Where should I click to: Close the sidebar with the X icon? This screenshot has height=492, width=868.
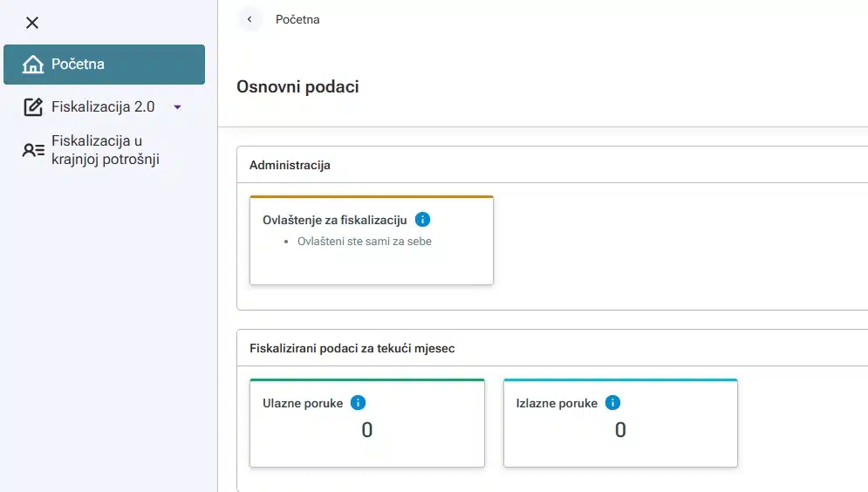click(32, 23)
